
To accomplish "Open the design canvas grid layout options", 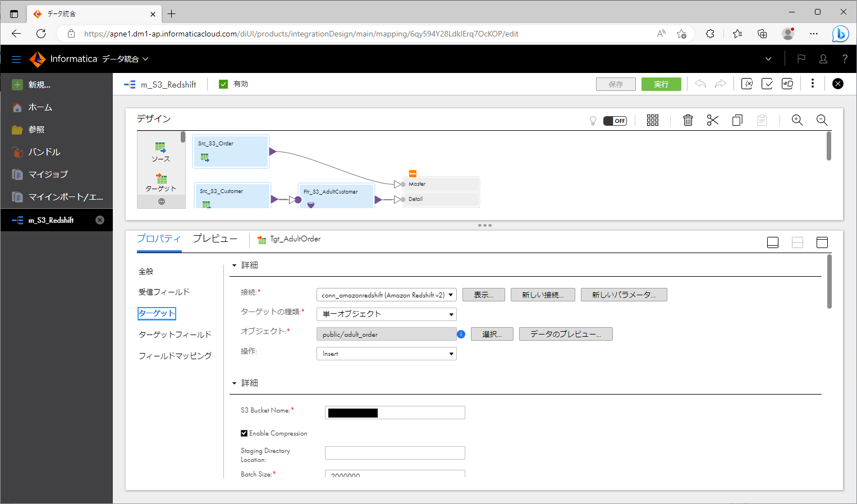I will pyautogui.click(x=652, y=120).
